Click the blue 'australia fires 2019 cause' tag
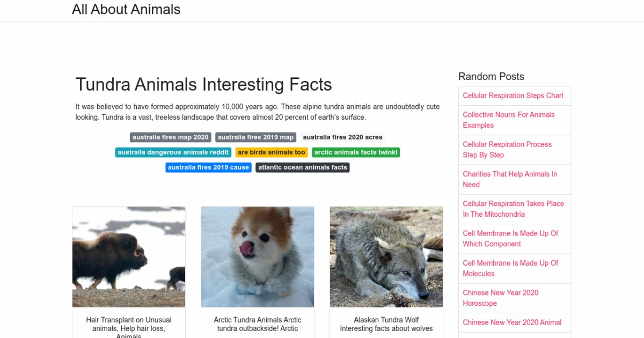The image size is (644, 338). pos(208,167)
